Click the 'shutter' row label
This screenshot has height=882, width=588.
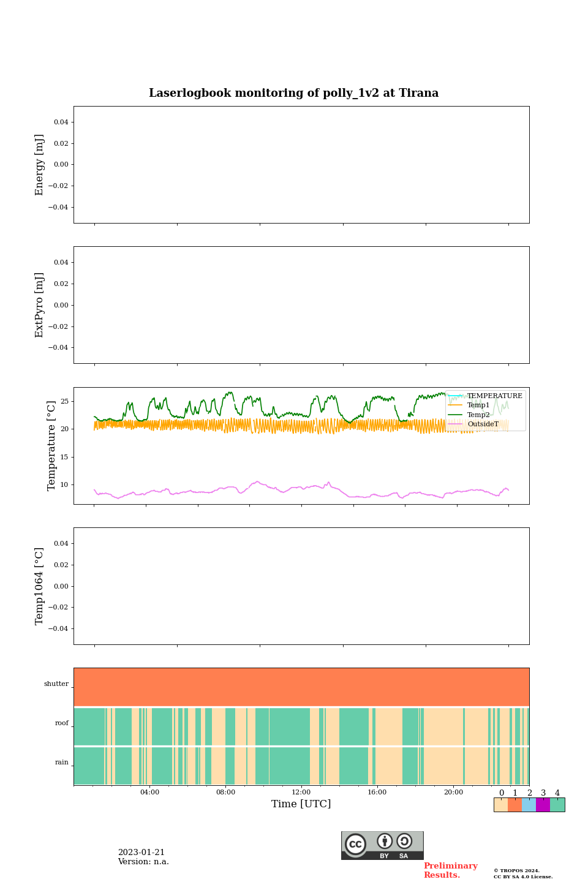pos(56,684)
